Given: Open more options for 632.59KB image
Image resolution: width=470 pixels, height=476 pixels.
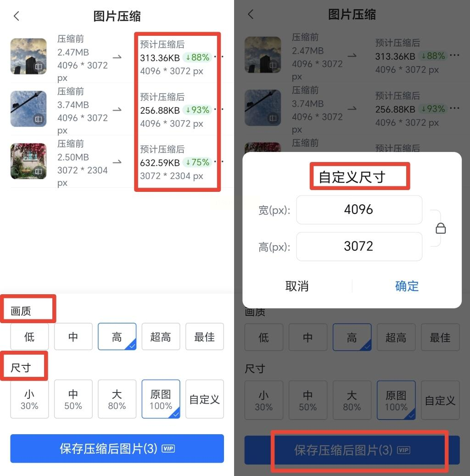Looking at the screenshot, I should pyautogui.click(x=219, y=162).
